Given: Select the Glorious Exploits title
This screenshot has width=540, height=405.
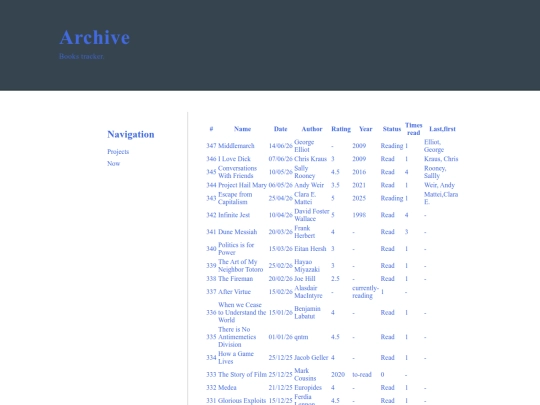Looking at the screenshot, I should pos(242,401).
